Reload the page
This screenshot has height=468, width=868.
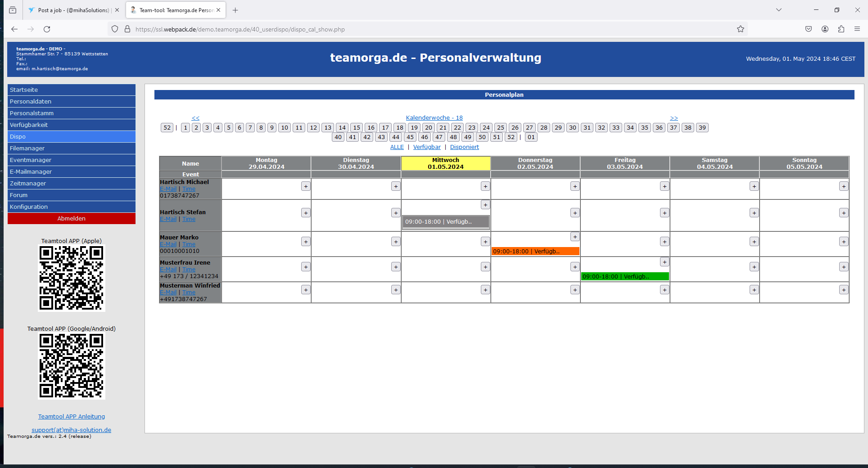point(47,29)
